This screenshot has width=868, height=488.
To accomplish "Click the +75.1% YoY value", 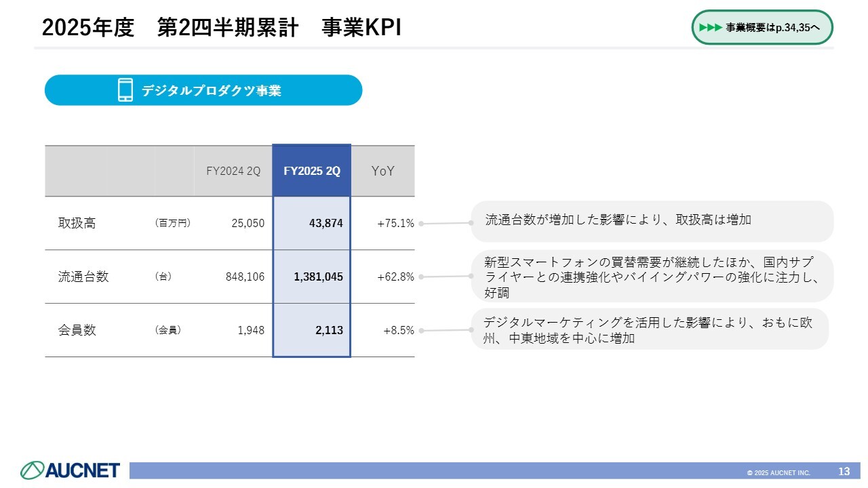I will (x=395, y=223).
